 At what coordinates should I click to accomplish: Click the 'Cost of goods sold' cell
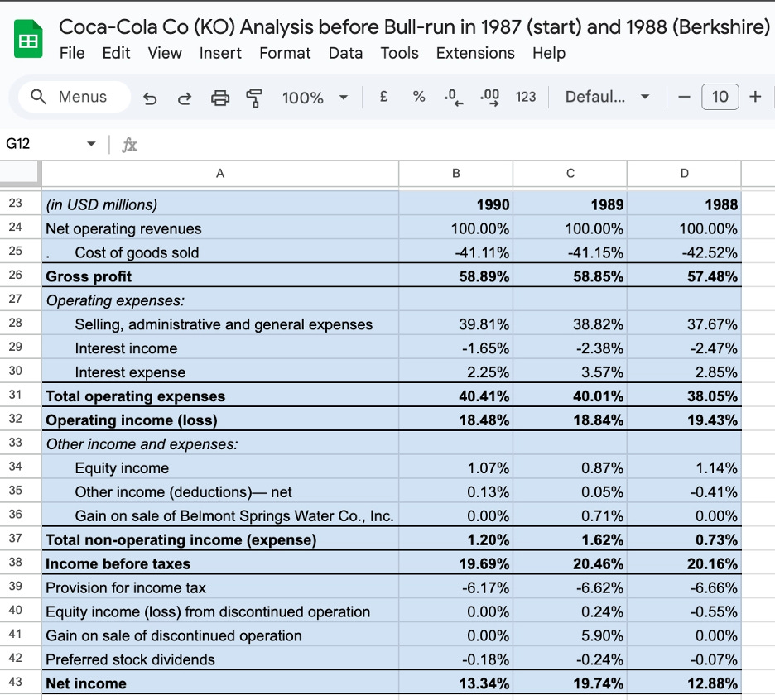[x=220, y=252]
